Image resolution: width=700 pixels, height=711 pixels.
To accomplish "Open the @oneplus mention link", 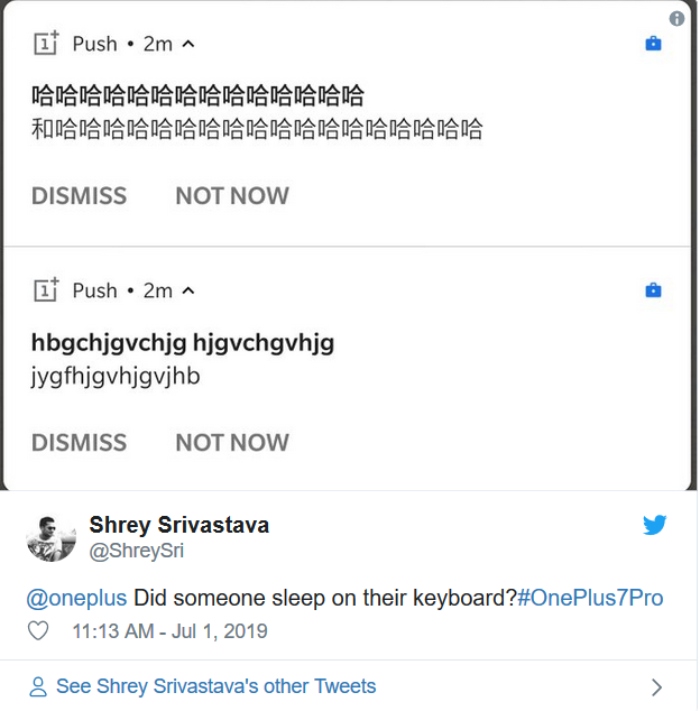I will pyautogui.click(x=76, y=598).
